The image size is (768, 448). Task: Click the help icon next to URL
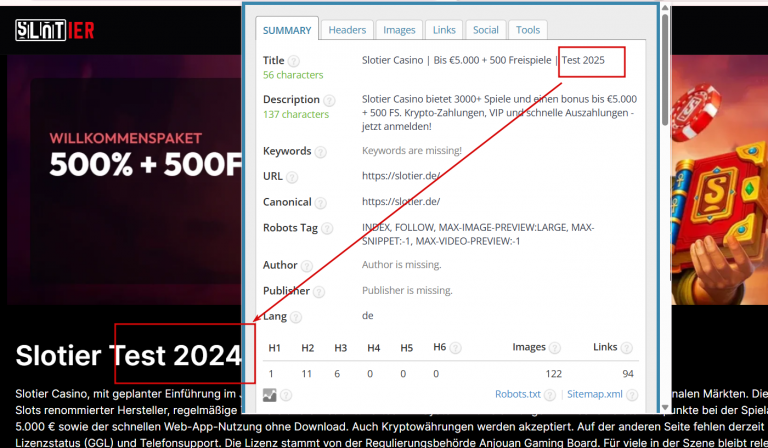(292, 177)
